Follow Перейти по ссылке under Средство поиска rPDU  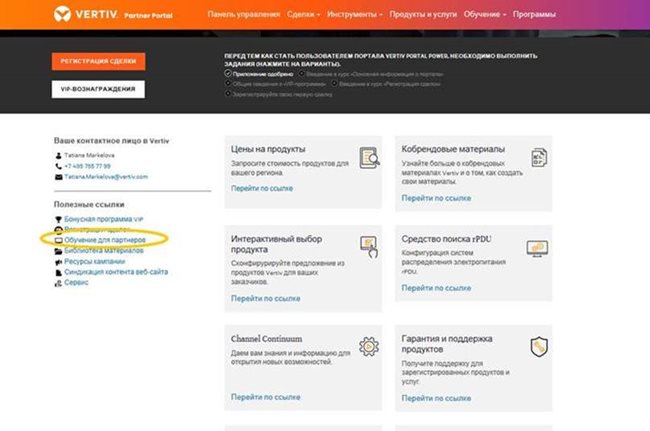click(x=436, y=288)
